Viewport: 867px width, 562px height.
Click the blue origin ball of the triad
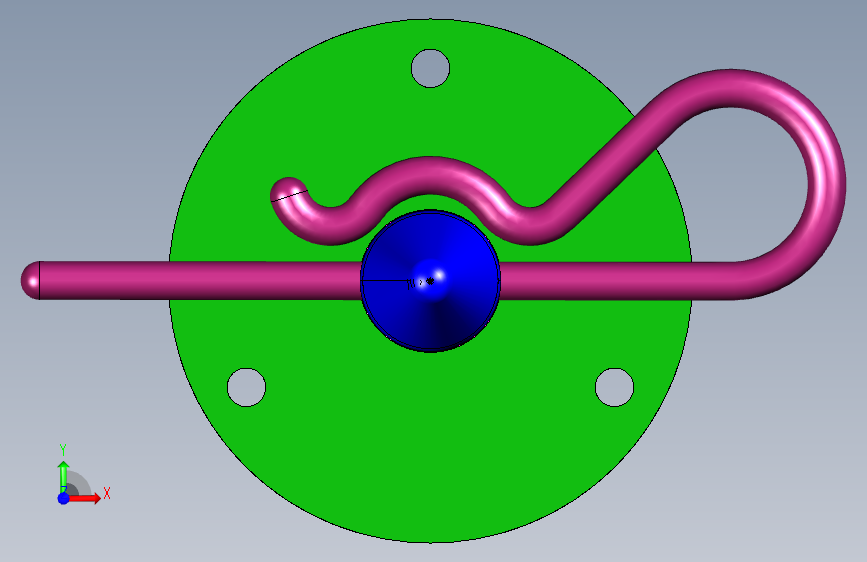(x=64, y=498)
